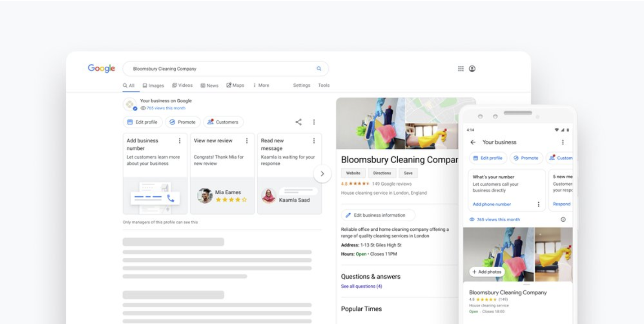
Task: Click the search magnifier icon
Action: (318, 69)
